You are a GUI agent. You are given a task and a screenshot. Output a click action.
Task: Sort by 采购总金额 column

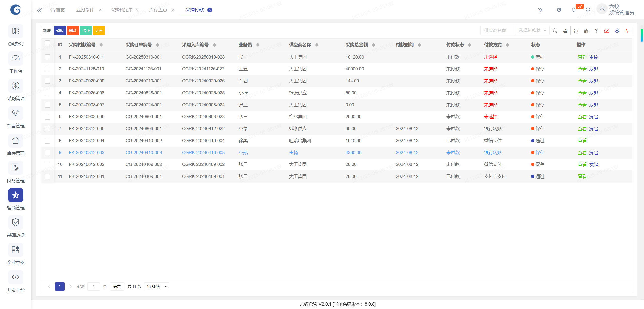(374, 45)
